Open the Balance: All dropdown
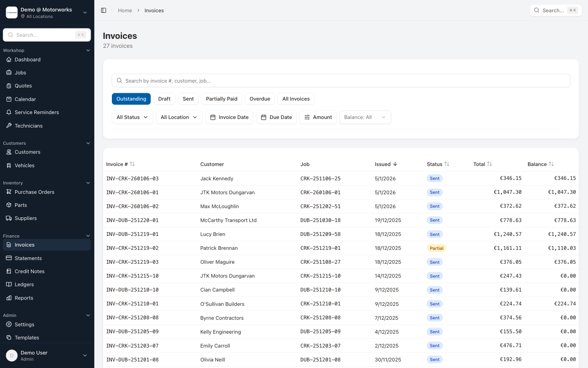Image resolution: width=588 pixels, height=368 pixels. (x=365, y=117)
